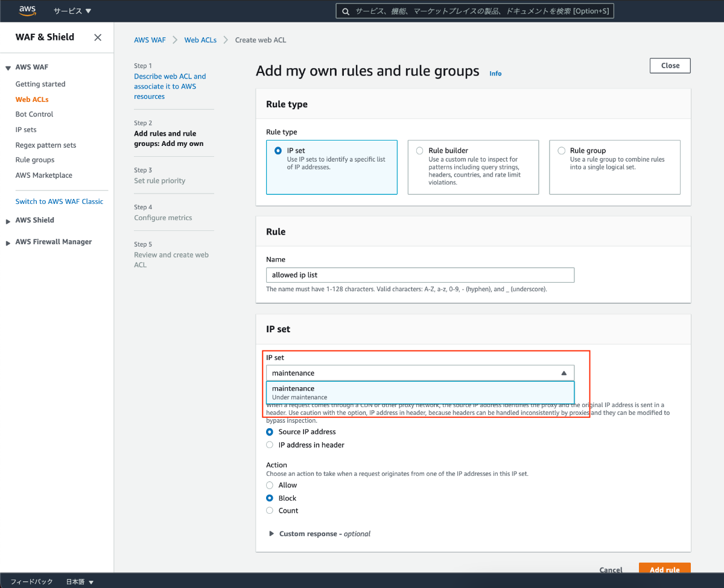Choose maintenance option in dropdown list
This screenshot has width=724, height=588.
click(x=420, y=393)
